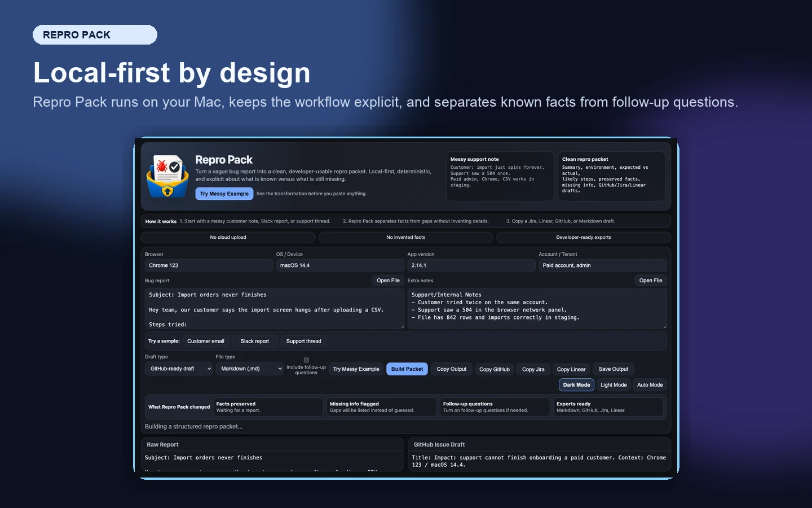
Task: Click the Facts preserved card
Action: (x=268, y=407)
